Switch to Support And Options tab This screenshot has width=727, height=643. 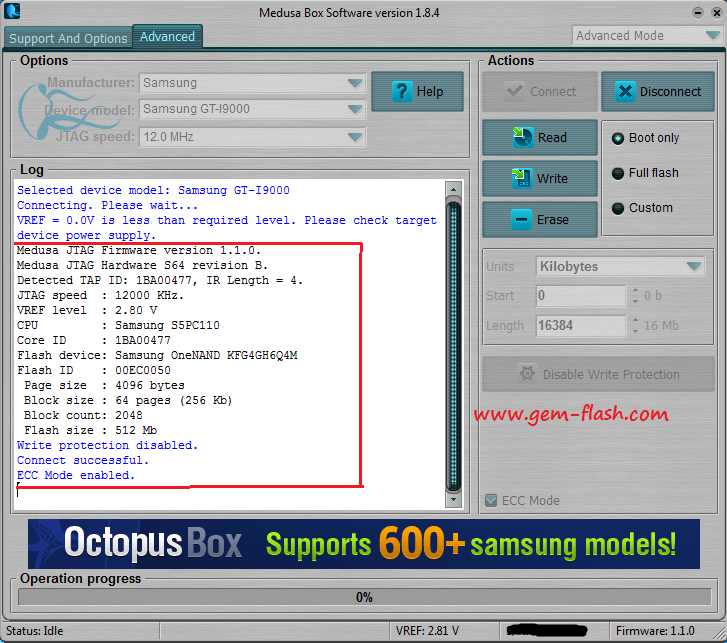tap(68, 38)
